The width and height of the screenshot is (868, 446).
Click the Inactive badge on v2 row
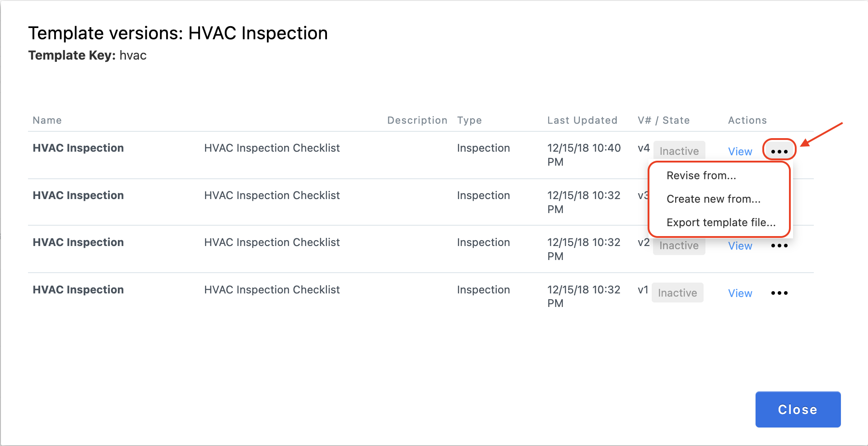(679, 246)
